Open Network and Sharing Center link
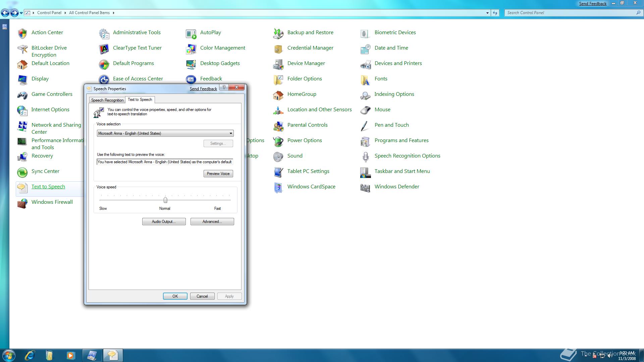This screenshot has height=362, width=644. coord(56,128)
